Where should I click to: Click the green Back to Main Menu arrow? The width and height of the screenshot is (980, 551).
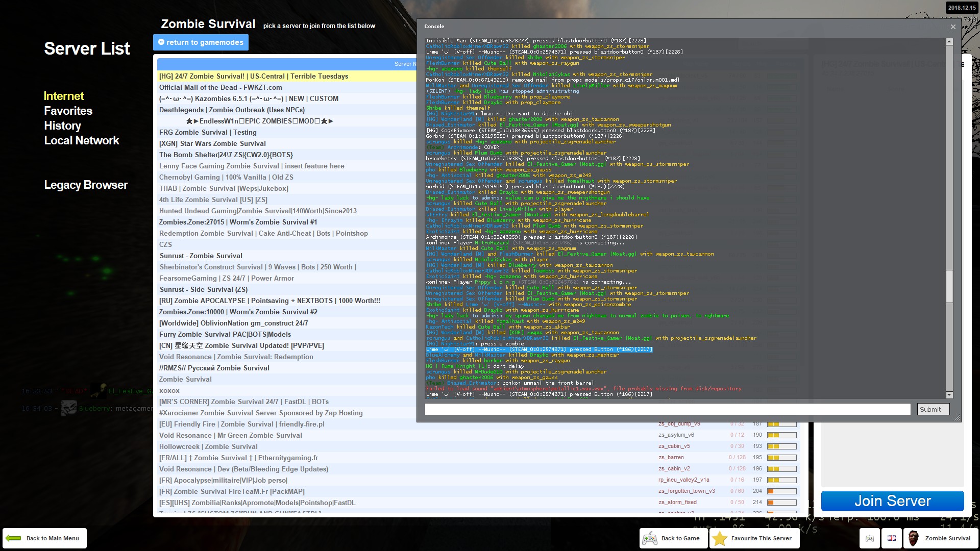point(14,538)
